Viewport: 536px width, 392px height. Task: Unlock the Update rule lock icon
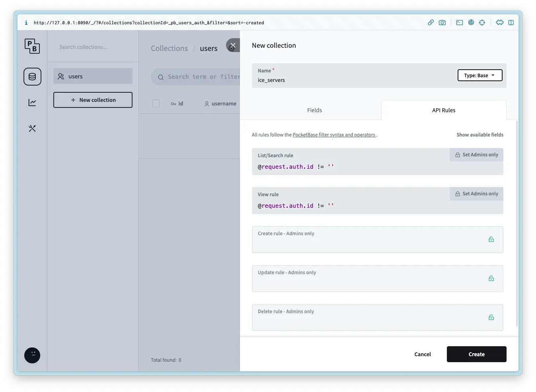491,279
